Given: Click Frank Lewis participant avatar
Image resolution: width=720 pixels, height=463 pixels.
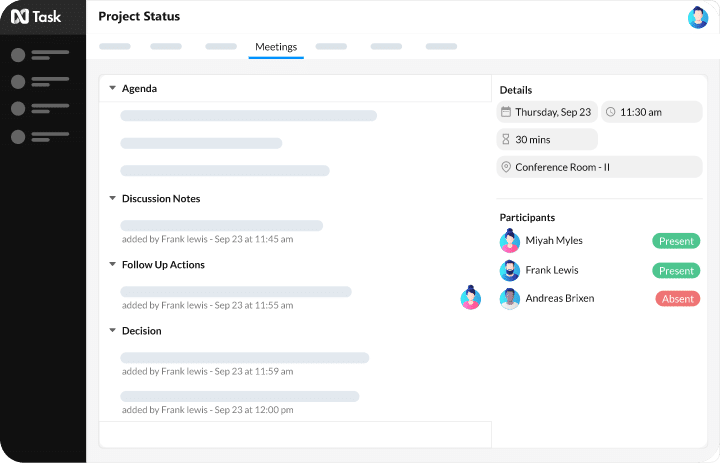Looking at the screenshot, I should click(x=510, y=270).
